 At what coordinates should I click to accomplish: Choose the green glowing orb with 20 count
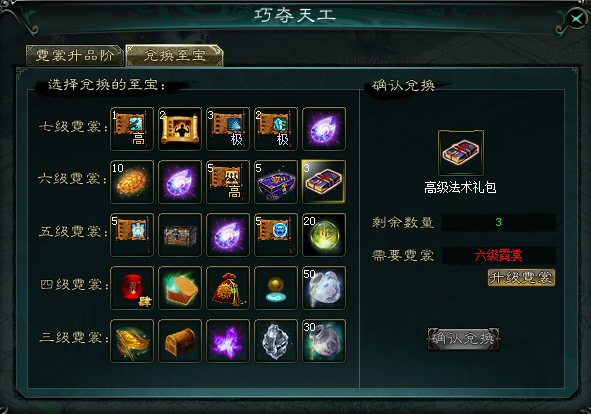(x=323, y=235)
